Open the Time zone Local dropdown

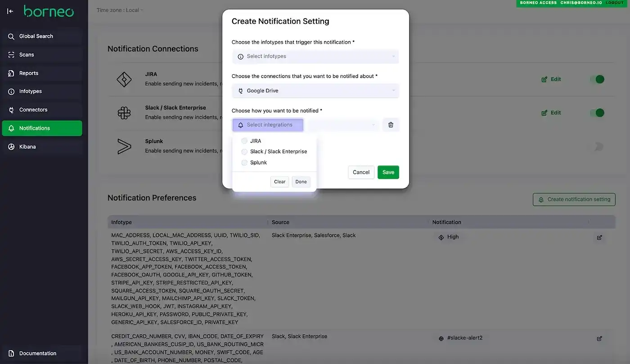(x=120, y=10)
